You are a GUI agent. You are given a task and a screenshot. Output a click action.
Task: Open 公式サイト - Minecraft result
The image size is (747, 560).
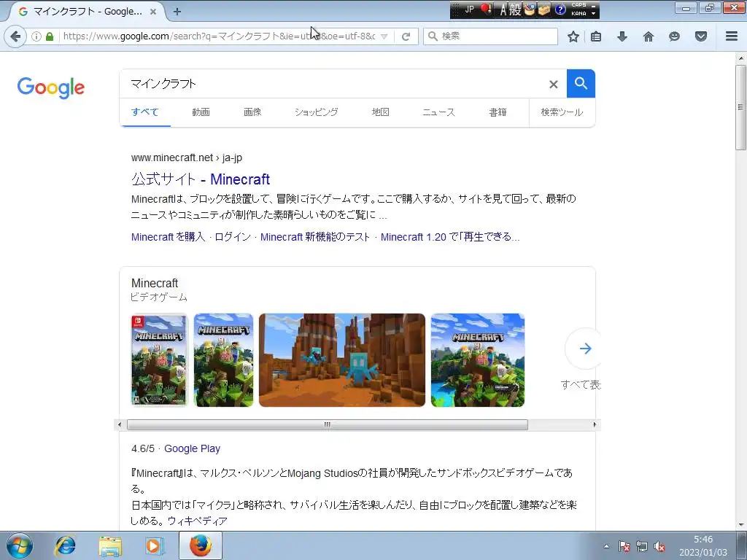201,179
